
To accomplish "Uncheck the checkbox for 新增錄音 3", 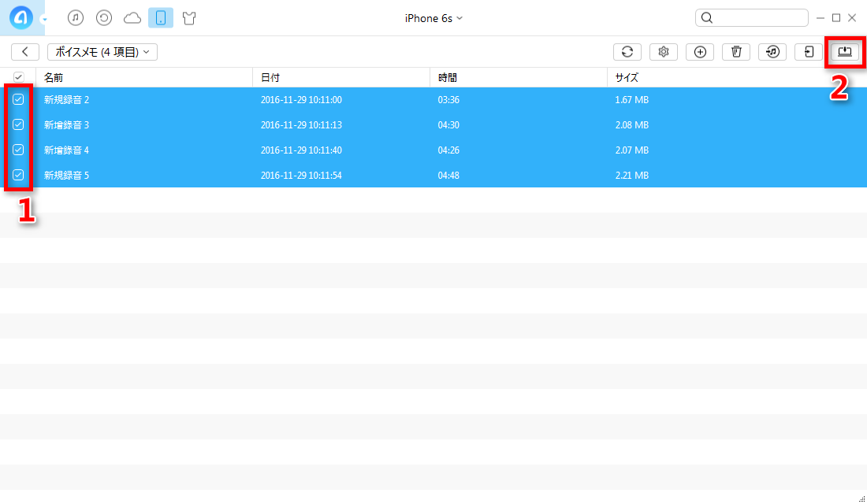I will click(x=18, y=124).
